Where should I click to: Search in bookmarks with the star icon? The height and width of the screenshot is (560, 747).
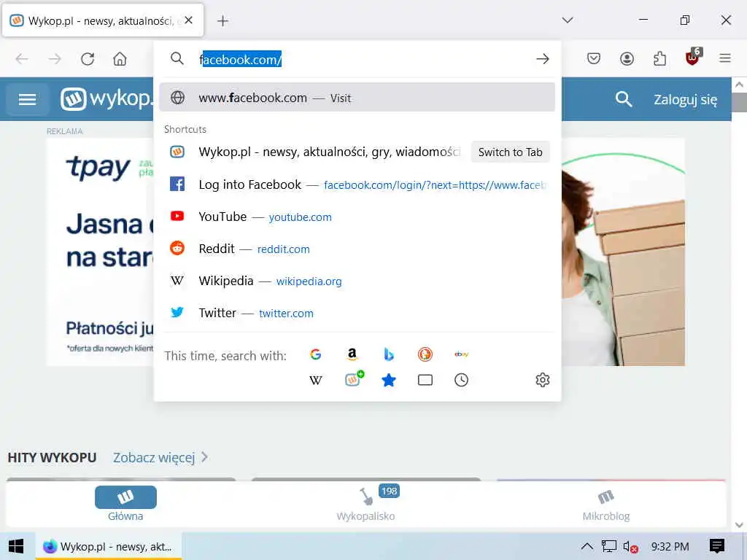point(389,380)
